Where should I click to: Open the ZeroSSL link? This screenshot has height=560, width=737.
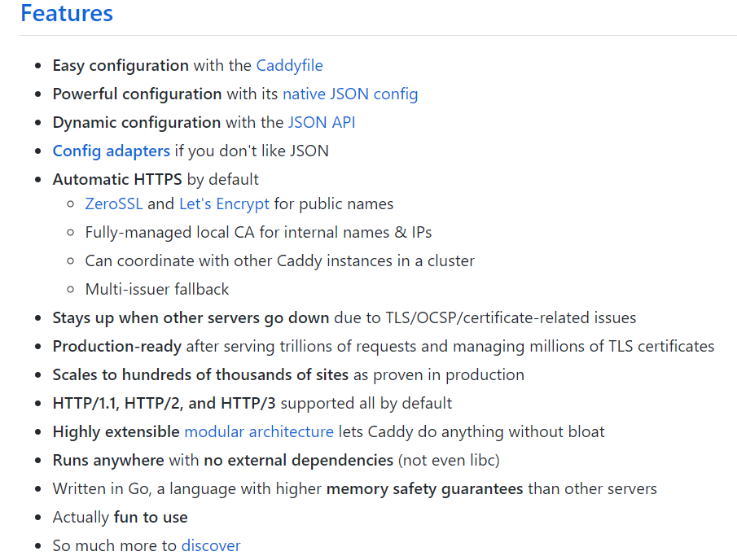point(114,203)
